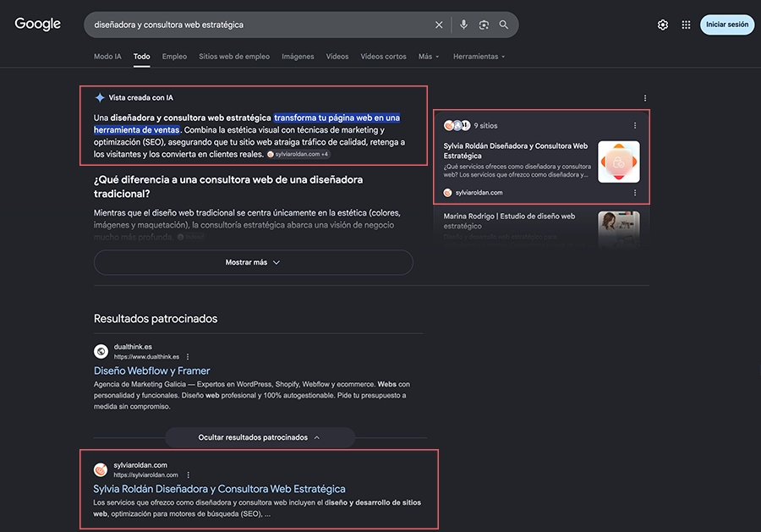Click highlighted text 'transforma tu página web en una'
761x532 pixels.
coord(337,118)
